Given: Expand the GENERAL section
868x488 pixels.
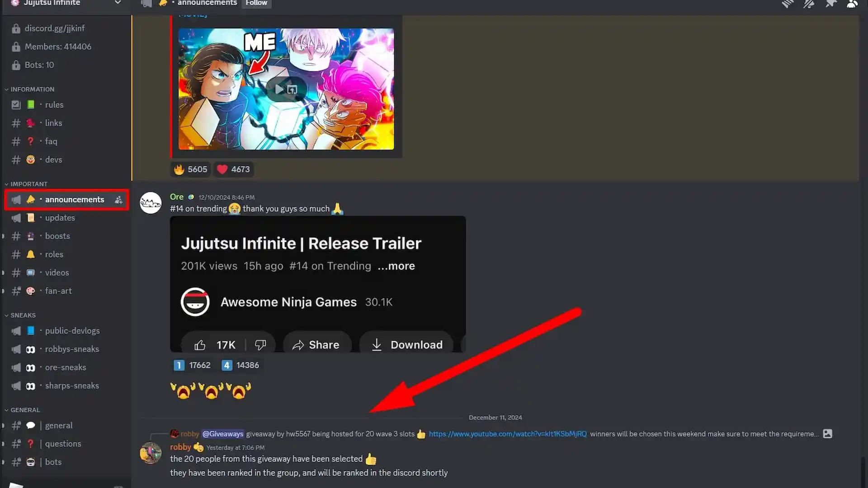Looking at the screenshot, I should 24,410.
